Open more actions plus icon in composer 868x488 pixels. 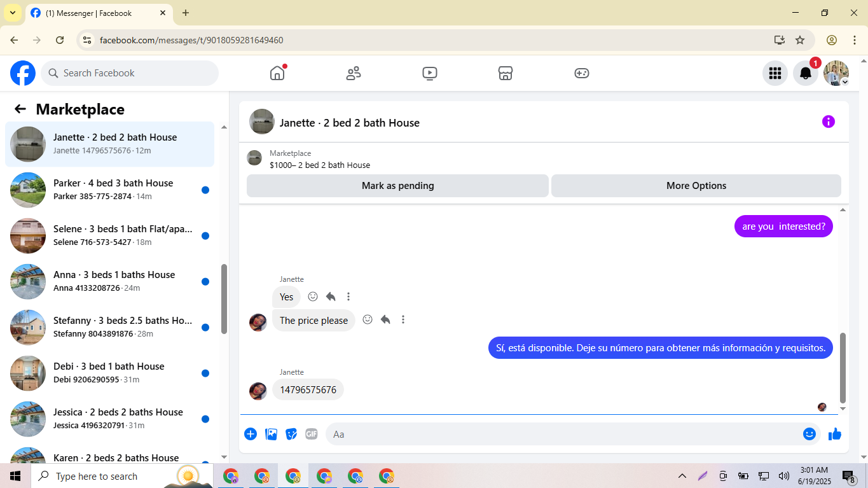(x=251, y=434)
